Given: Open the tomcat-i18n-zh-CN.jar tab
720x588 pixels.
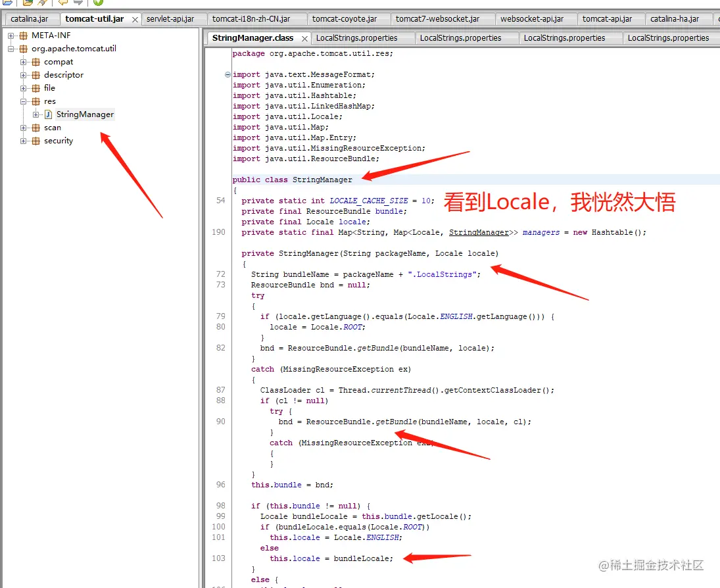Looking at the screenshot, I should tap(251, 19).
